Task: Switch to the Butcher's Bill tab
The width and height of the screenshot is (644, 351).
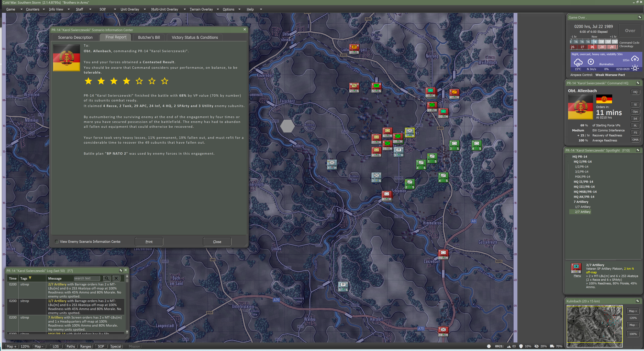Action: [x=149, y=37]
